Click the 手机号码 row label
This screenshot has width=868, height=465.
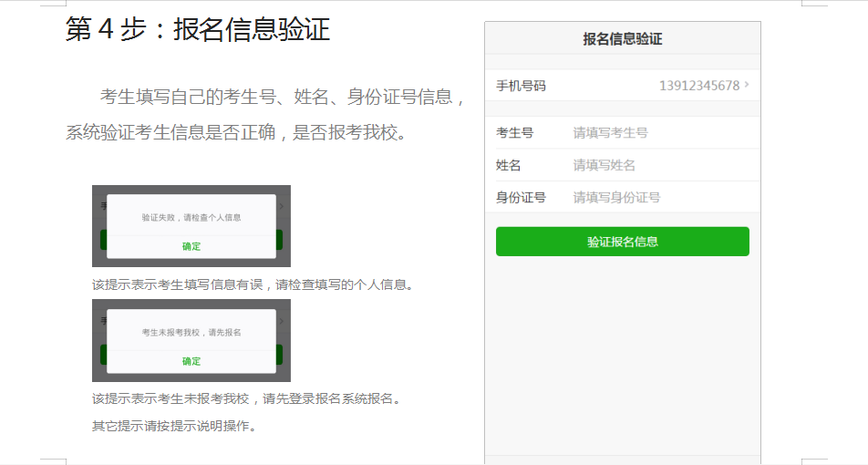pos(521,86)
